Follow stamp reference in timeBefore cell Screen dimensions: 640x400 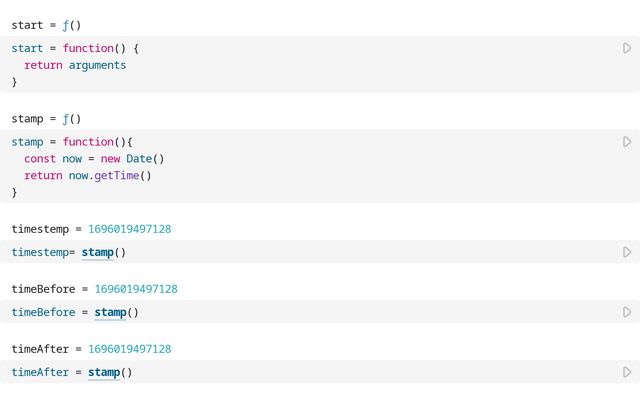[x=110, y=312]
